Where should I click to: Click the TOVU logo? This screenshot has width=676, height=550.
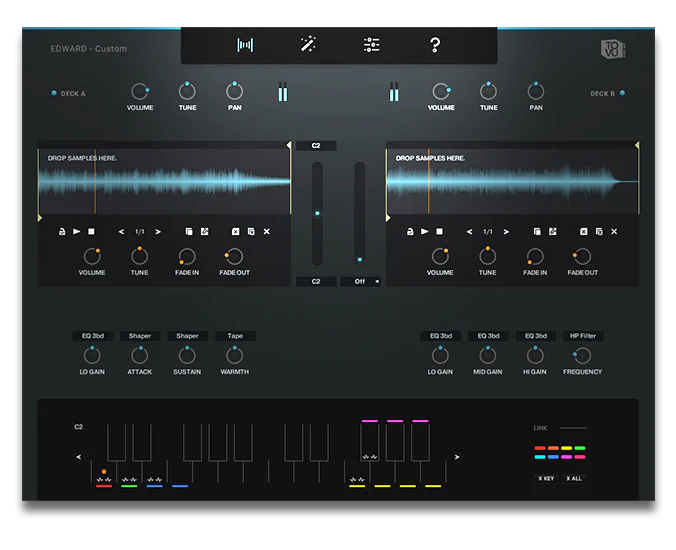613,49
